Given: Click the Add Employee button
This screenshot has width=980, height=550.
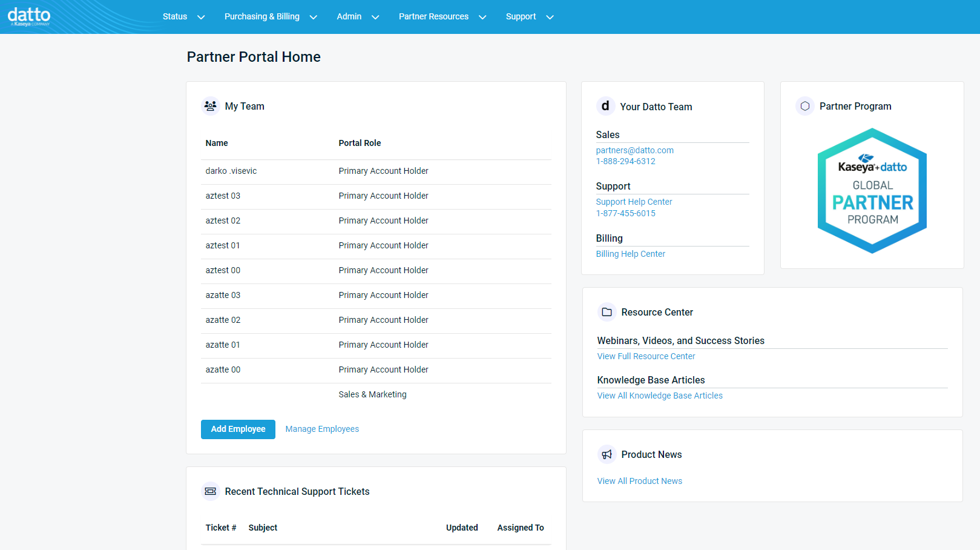Looking at the screenshot, I should pos(238,429).
